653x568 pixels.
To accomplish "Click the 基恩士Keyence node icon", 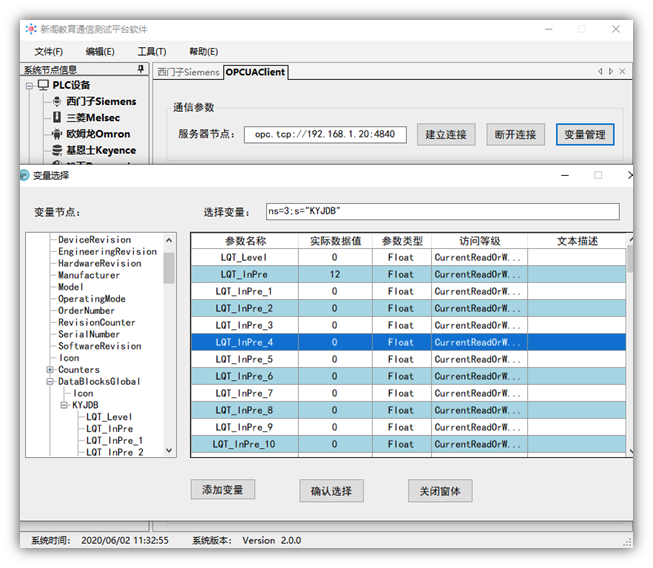I will [x=57, y=150].
